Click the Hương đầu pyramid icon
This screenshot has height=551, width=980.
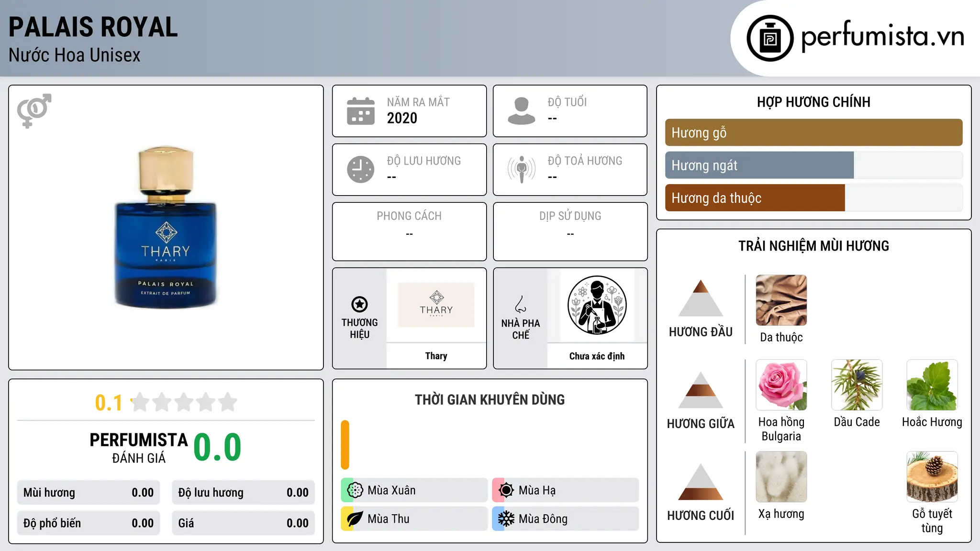click(x=701, y=298)
